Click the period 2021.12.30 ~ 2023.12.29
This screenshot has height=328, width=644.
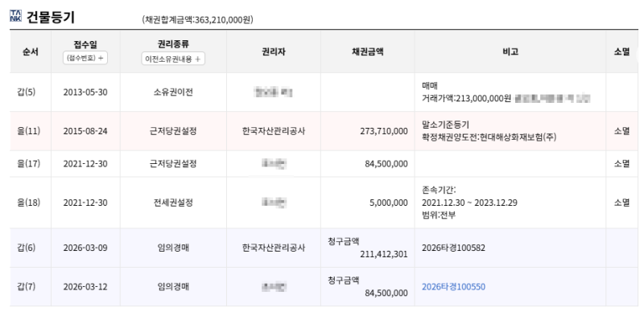(469, 203)
